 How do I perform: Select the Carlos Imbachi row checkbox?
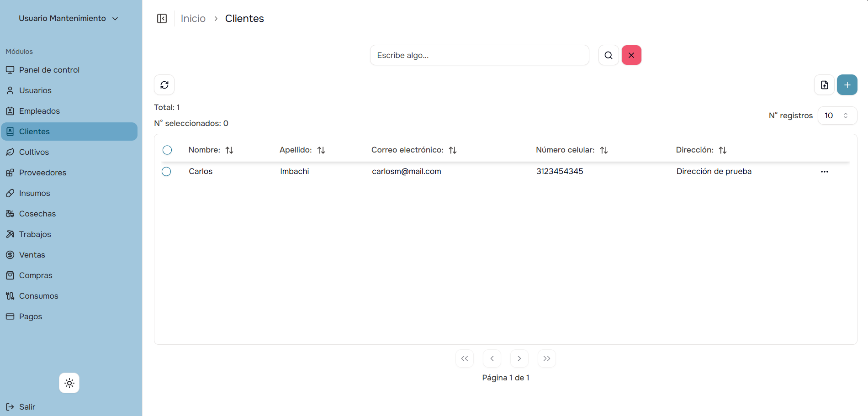166,172
